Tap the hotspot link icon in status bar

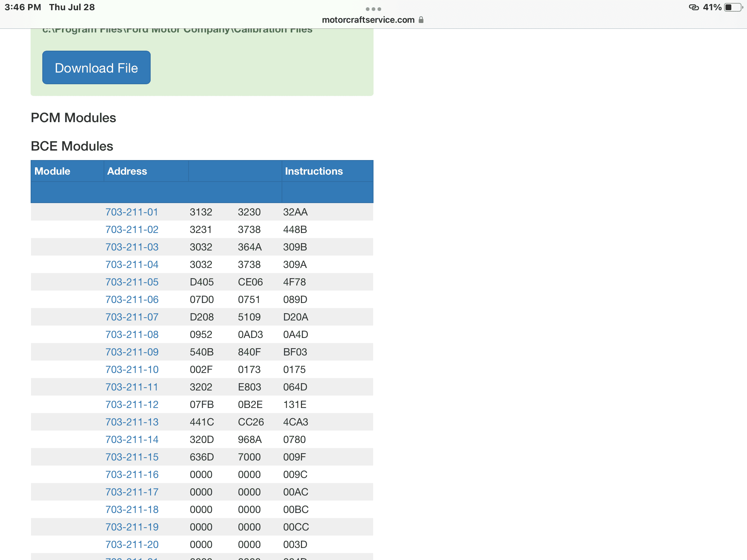point(693,7)
